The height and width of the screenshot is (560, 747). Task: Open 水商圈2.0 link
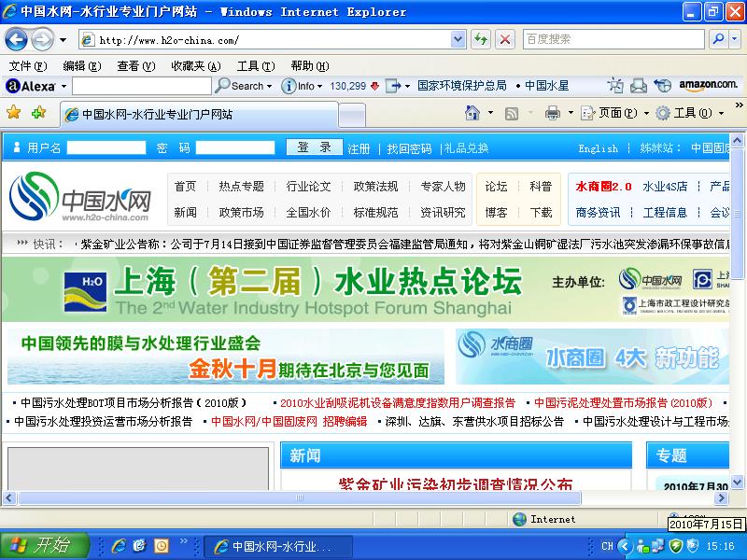point(603,186)
